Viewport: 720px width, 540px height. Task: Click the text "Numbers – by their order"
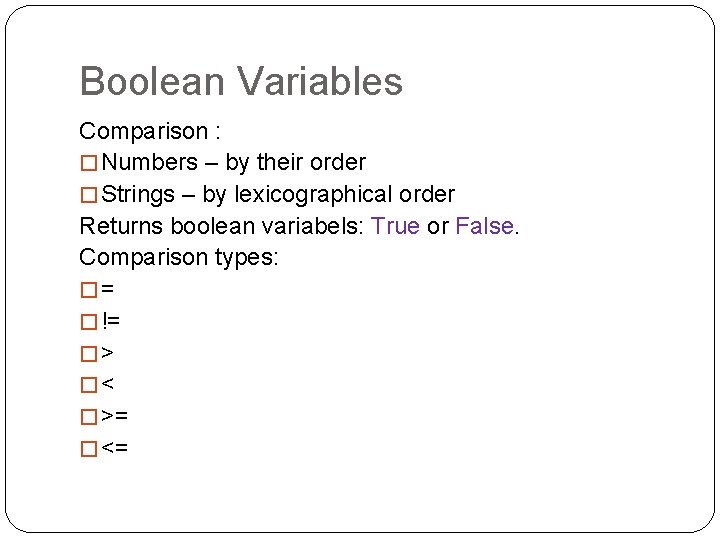pyautogui.click(x=234, y=162)
